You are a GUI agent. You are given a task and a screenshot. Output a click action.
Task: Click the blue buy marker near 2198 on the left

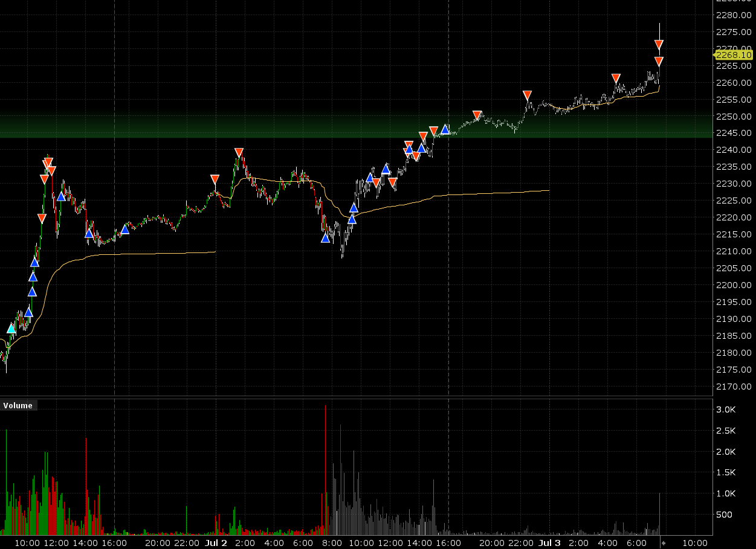click(x=32, y=292)
